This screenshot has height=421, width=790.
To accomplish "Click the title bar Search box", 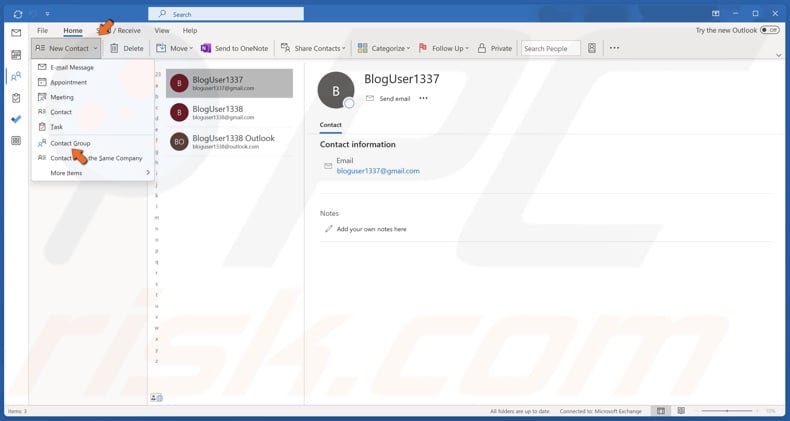I will 226,14.
